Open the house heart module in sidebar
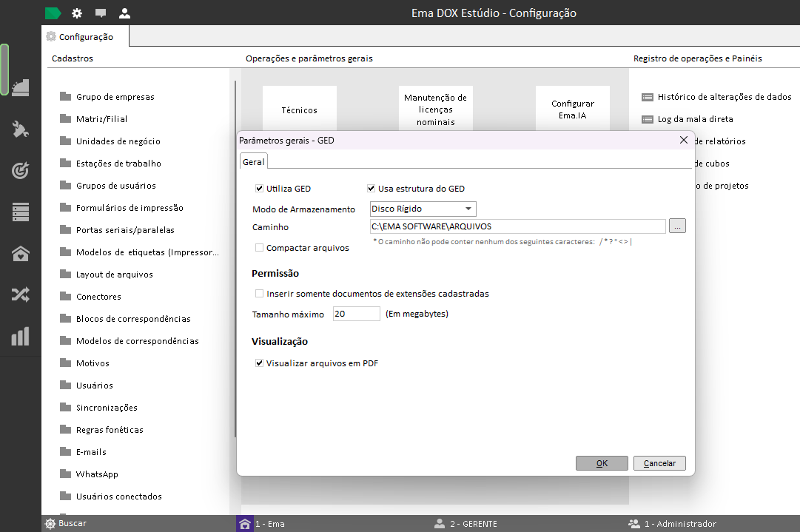This screenshot has height=532, width=800. [x=21, y=253]
